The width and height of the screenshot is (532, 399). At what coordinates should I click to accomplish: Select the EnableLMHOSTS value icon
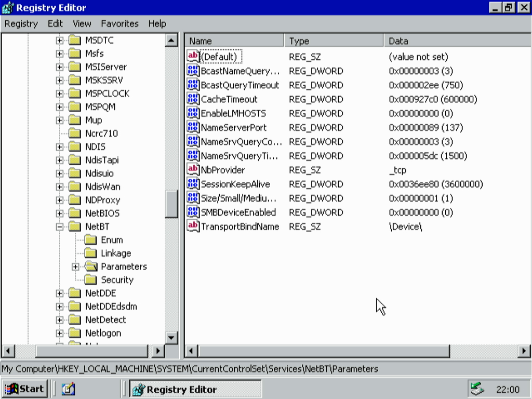[193, 113]
